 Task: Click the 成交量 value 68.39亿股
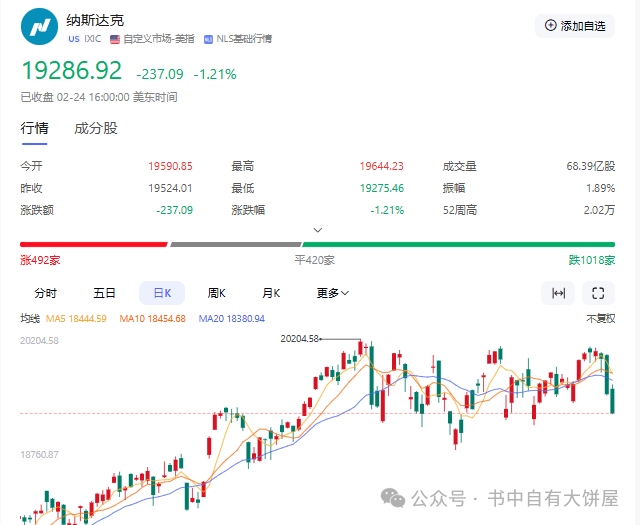tap(591, 166)
